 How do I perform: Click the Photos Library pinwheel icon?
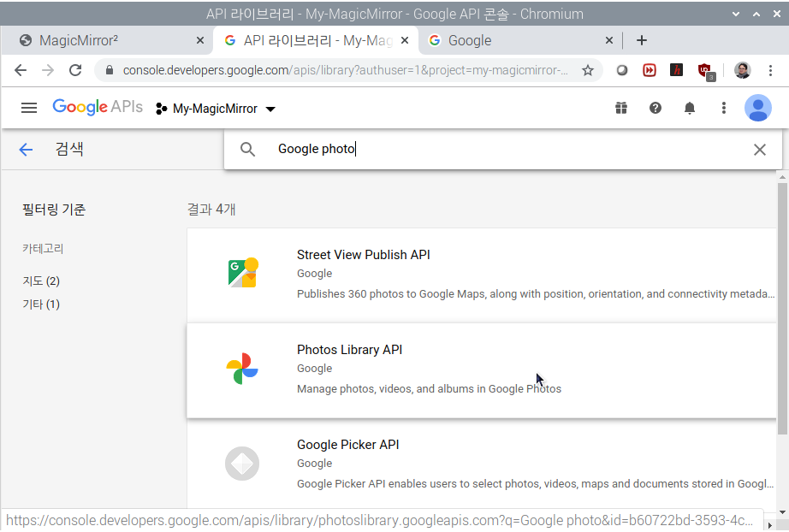click(x=242, y=369)
